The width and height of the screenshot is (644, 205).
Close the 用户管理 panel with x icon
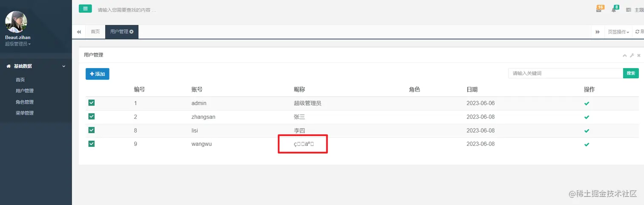click(x=639, y=55)
